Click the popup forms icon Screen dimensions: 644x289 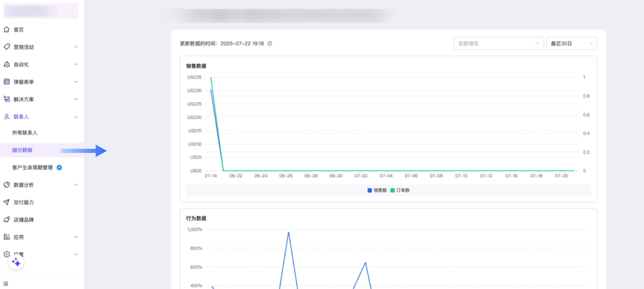pos(7,81)
